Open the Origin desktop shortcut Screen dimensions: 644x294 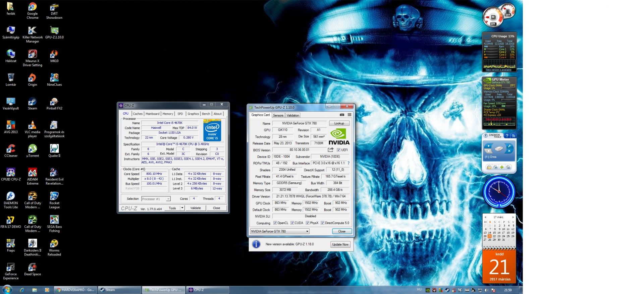(33, 80)
